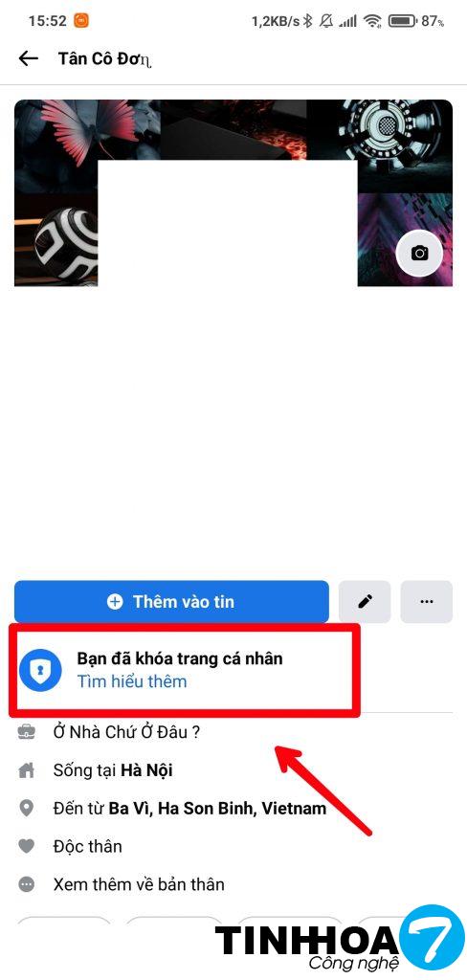Open the butterfly cover photo thumbnail
467x980 pixels.
[87, 130]
